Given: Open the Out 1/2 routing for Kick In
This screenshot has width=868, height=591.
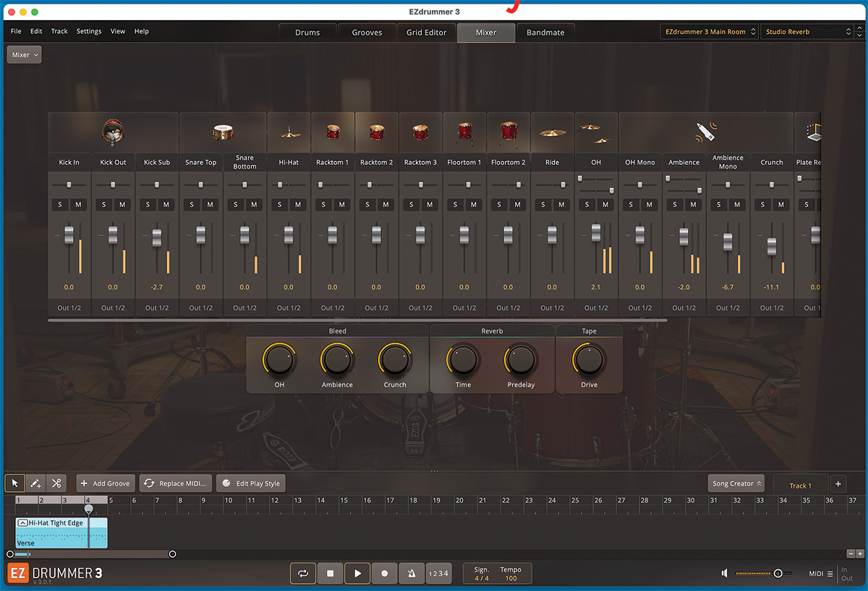Looking at the screenshot, I should click(69, 307).
